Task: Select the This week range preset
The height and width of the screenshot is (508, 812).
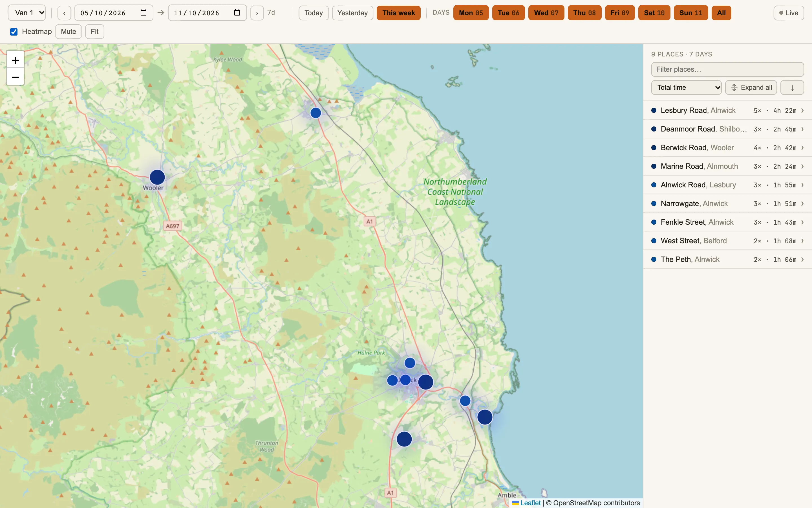Action: [x=398, y=13]
